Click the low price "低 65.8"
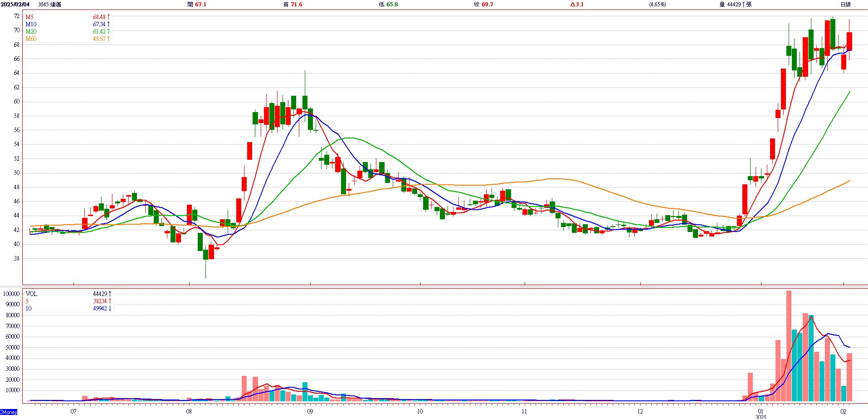Screen dimensions: 868x419 coord(388,5)
